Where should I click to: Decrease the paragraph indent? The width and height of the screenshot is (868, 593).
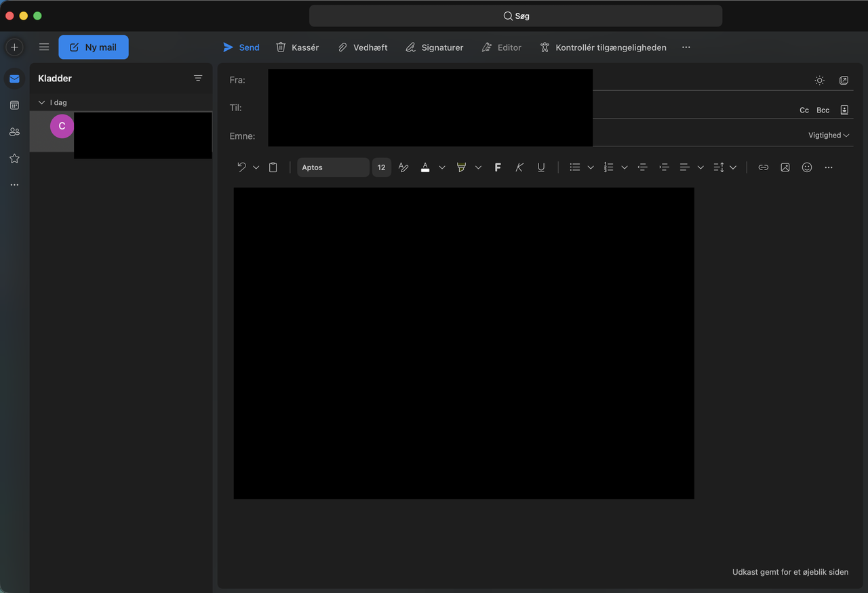tap(643, 167)
